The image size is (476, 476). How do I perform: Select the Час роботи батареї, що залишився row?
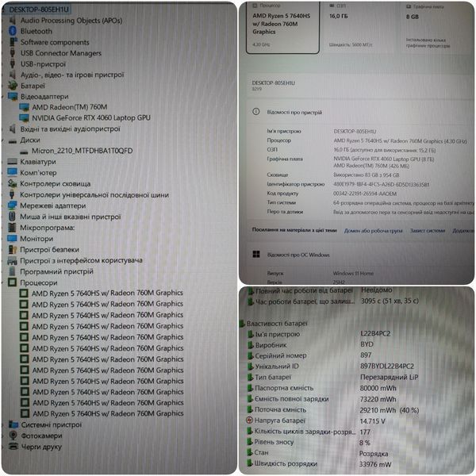(x=333, y=301)
